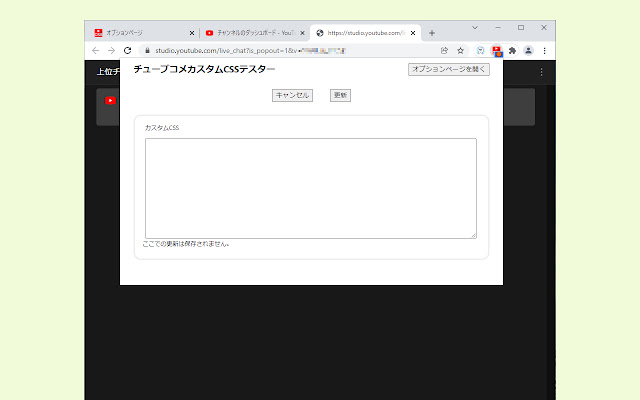
Task: Open tab search dropdown chevron
Action: pos(475,28)
